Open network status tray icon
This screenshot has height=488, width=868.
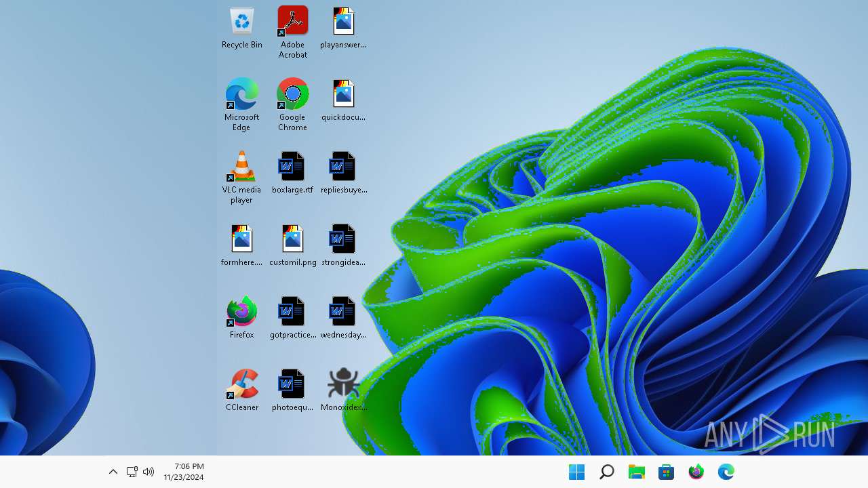132,472
